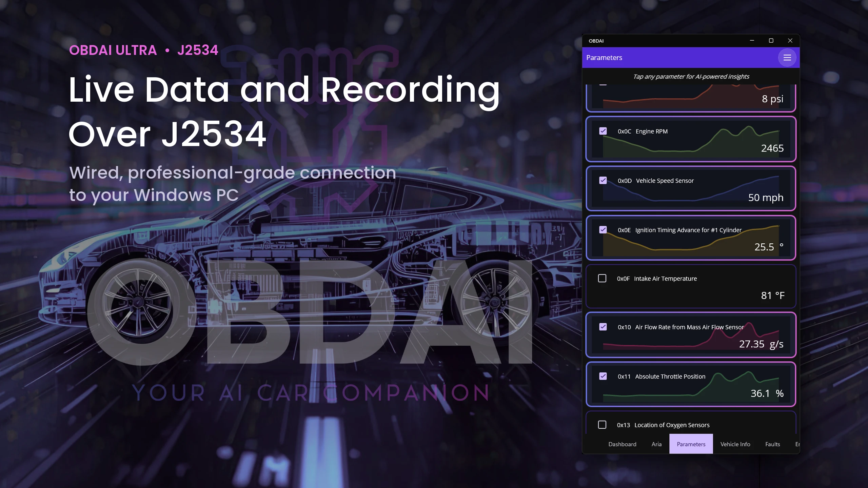Switch to the Dashboard tab
This screenshot has width=868, height=488.
coord(622,444)
